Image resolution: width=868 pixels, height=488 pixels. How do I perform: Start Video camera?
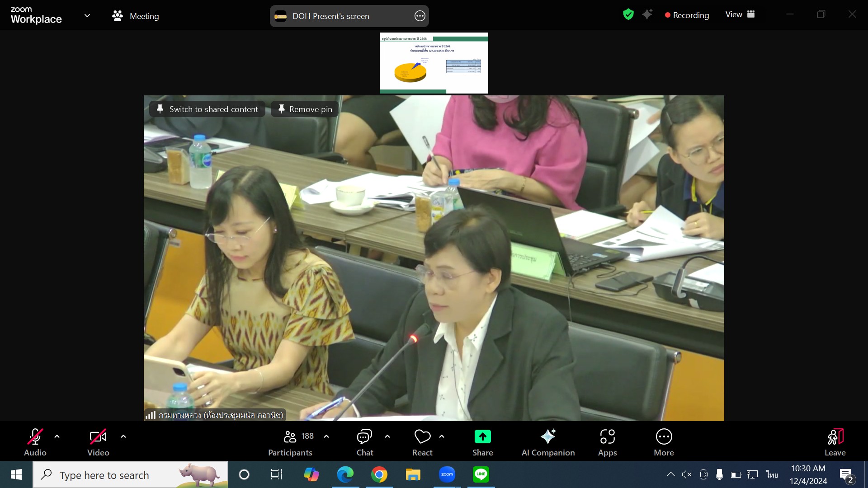click(x=98, y=437)
